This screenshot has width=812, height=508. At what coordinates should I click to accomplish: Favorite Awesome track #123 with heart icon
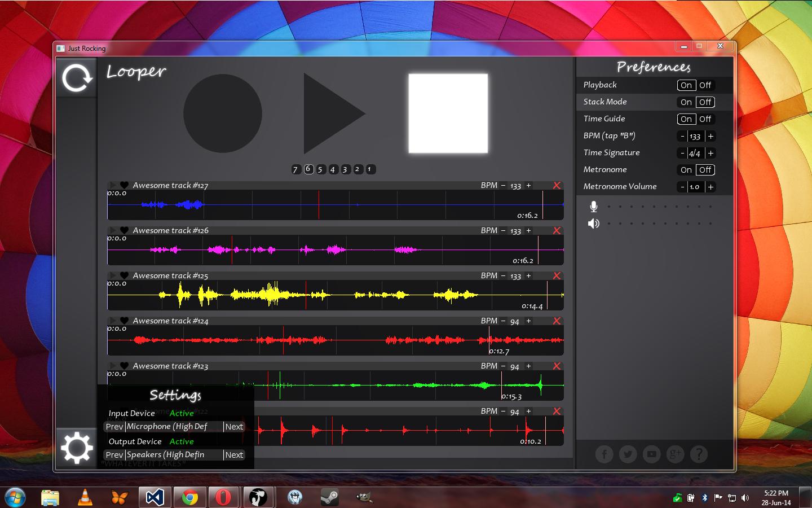(124, 366)
